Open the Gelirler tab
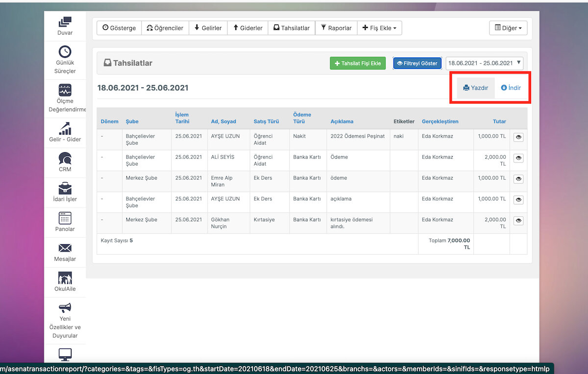Viewport: 588px width, 374px height. [x=208, y=28]
